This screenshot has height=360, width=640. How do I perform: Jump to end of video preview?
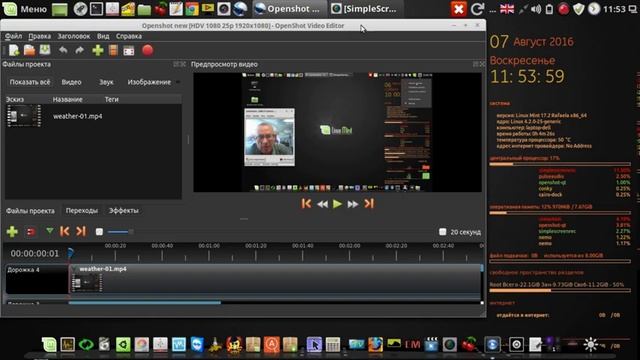(369, 203)
